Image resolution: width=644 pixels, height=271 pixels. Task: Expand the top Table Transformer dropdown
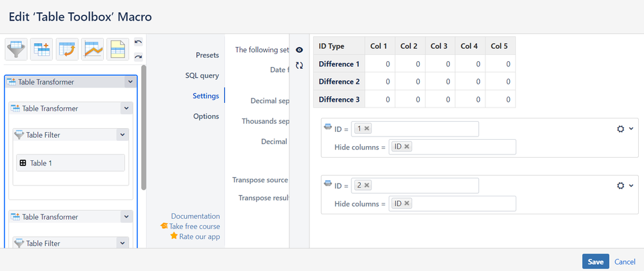pos(131,82)
